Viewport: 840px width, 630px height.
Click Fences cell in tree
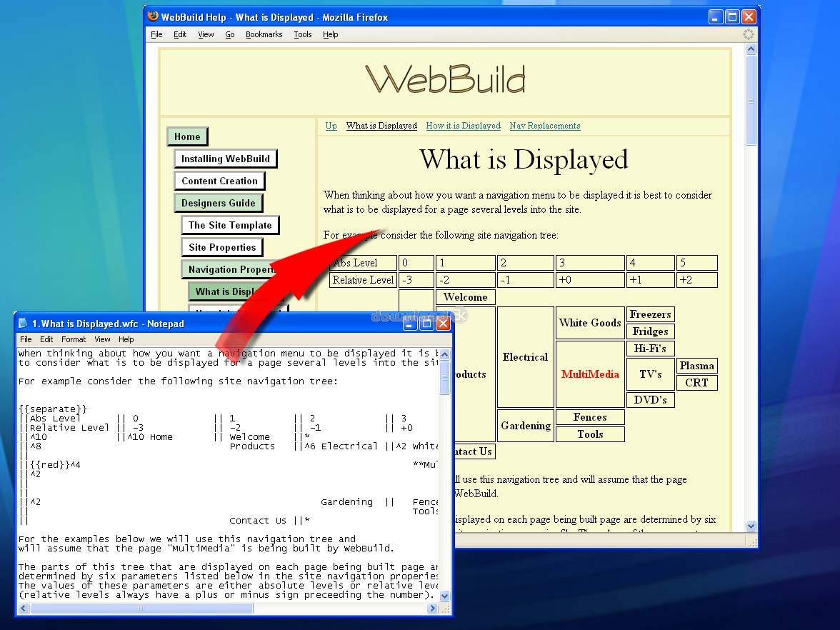(590, 417)
